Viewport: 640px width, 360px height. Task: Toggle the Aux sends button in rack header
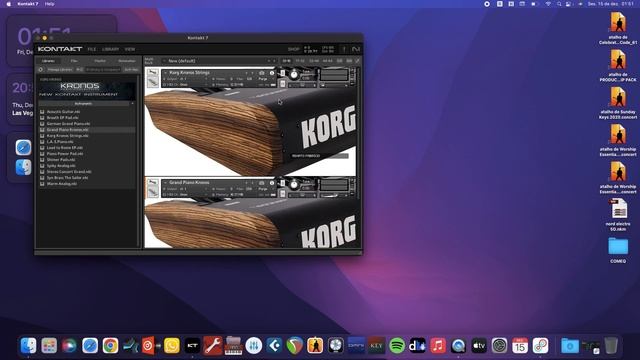click(349, 61)
